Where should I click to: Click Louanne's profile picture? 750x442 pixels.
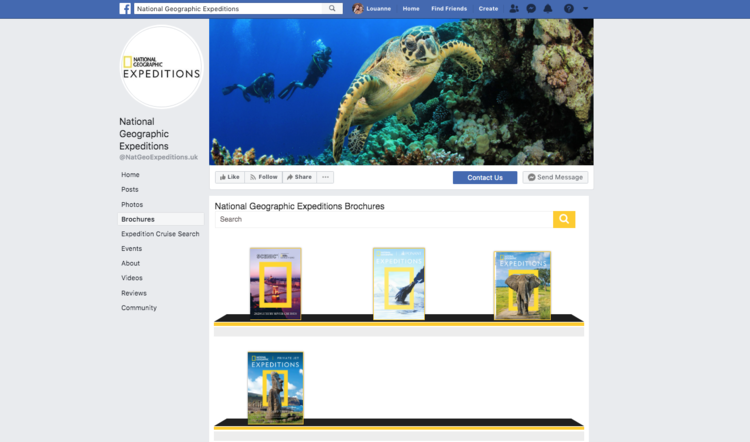pyautogui.click(x=357, y=9)
